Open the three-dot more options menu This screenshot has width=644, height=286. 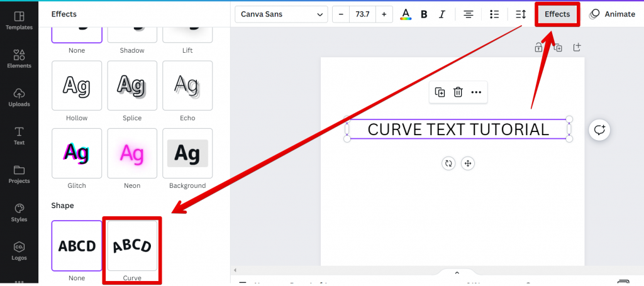click(x=476, y=92)
